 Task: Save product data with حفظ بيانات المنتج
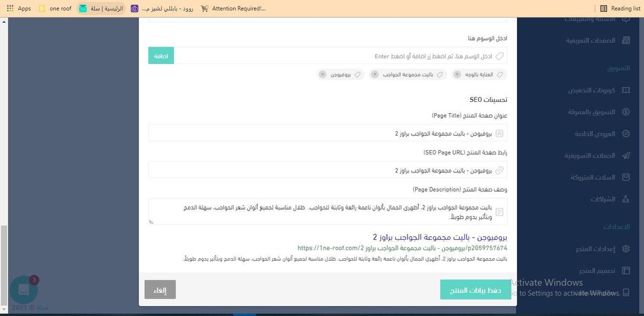(x=475, y=290)
